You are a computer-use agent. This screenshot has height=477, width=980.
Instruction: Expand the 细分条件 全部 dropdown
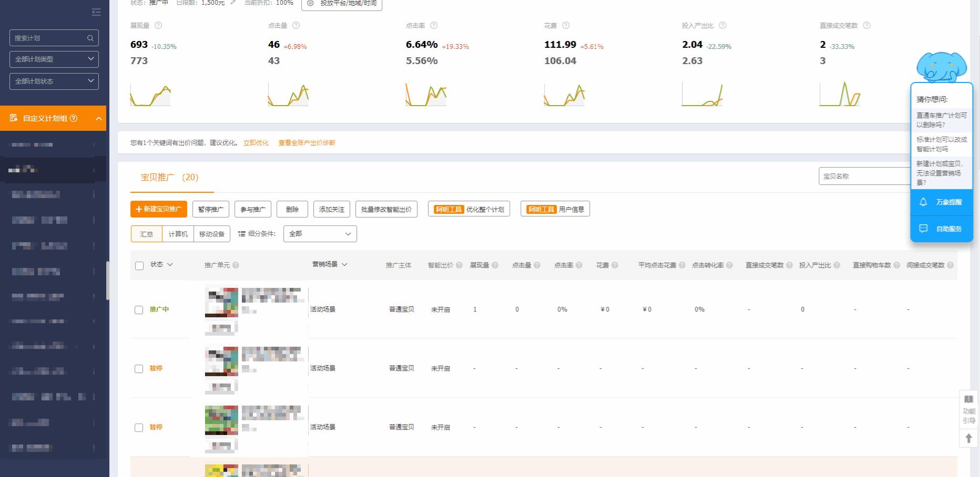(320, 234)
